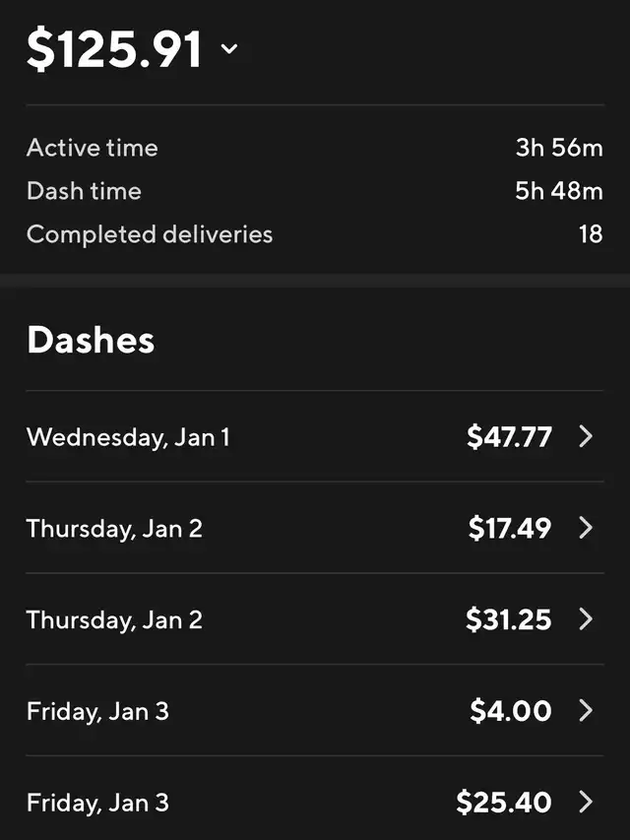Click the Dashes section heading
Image resolution: width=630 pixels, height=840 pixels.
91,340
